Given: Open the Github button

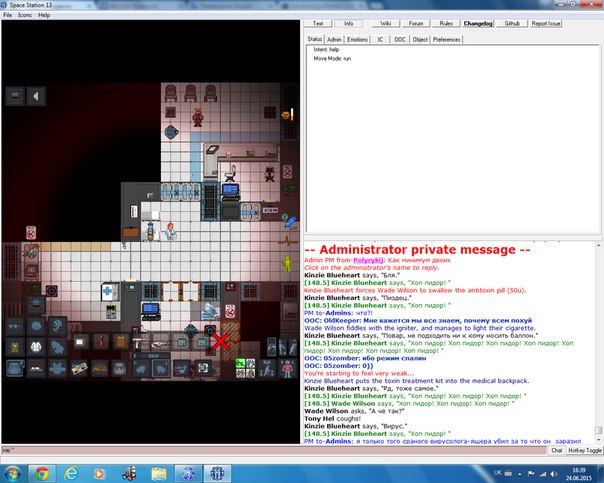Looking at the screenshot, I should point(512,23).
